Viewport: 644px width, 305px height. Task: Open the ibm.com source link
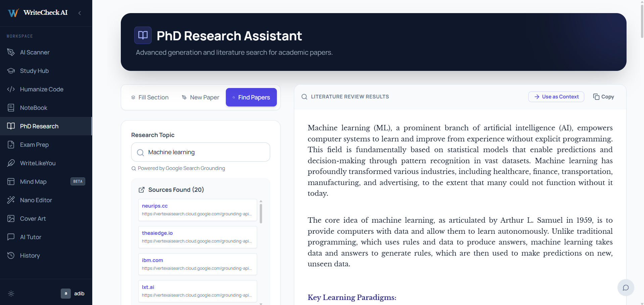(x=152, y=260)
